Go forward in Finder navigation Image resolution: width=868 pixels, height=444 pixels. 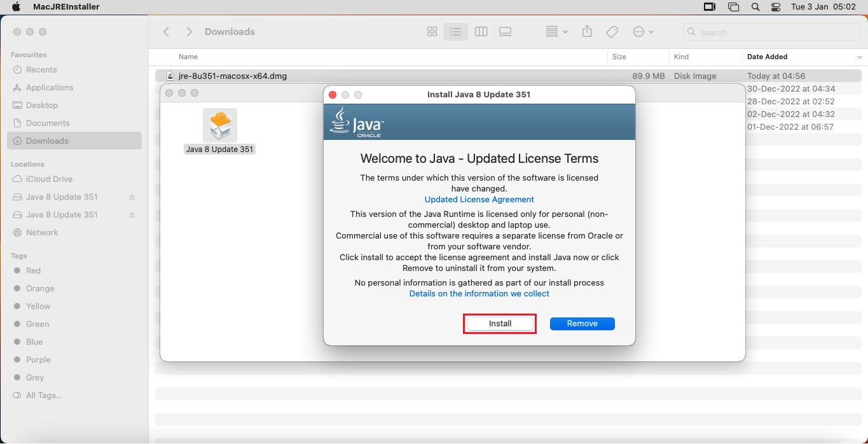[x=189, y=32]
